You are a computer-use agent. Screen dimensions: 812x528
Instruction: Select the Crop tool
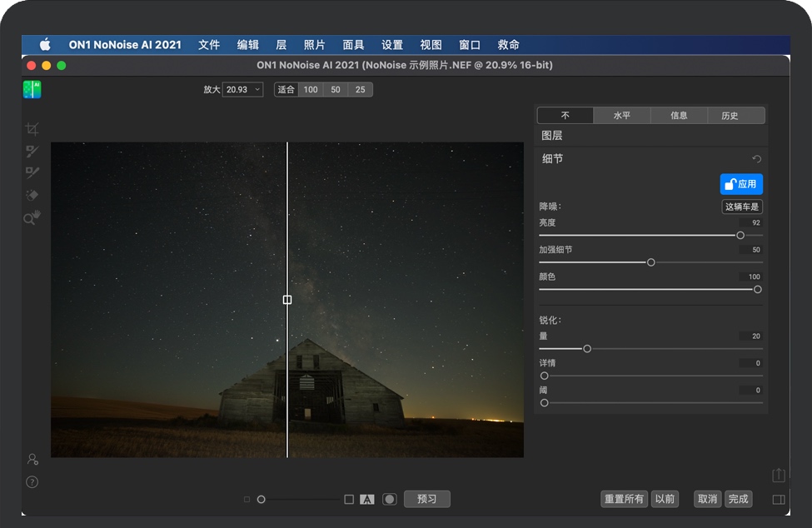32,129
